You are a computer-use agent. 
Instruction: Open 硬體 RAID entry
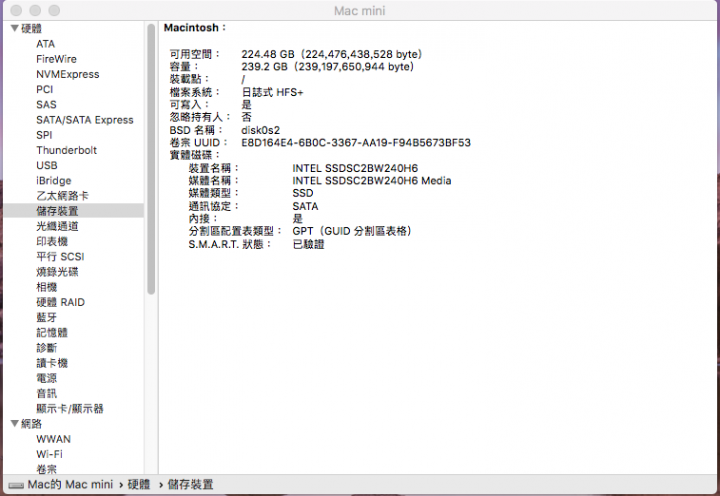click(x=61, y=302)
